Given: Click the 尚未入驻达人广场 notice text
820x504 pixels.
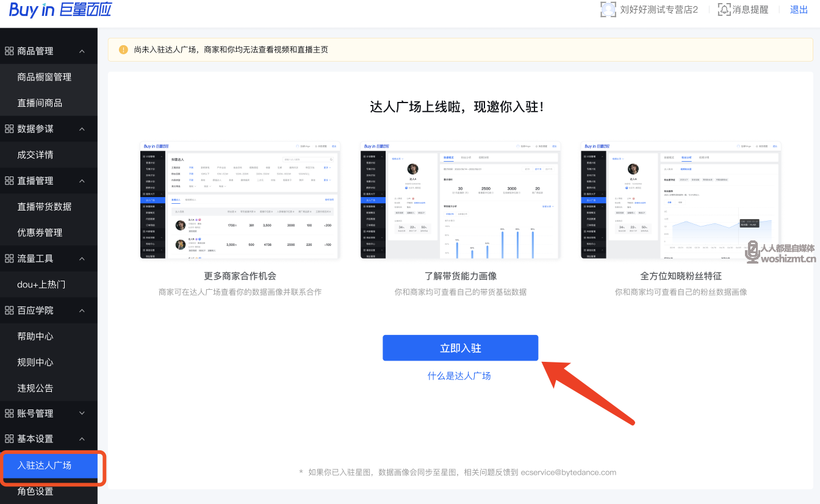Looking at the screenshot, I should point(231,49).
